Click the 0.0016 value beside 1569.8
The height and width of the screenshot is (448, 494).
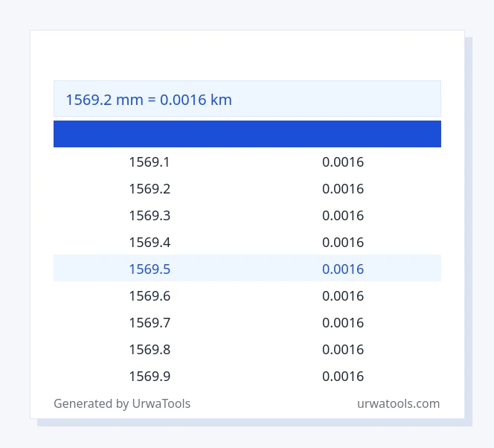(343, 349)
